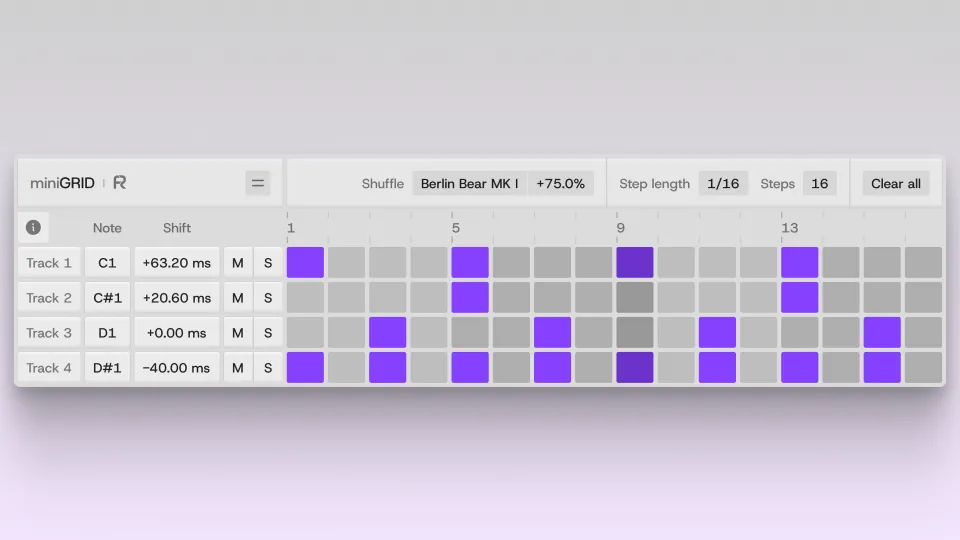Enable Track 4 step 16
The height and width of the screenshot is (540, 960).
[923, 367]
